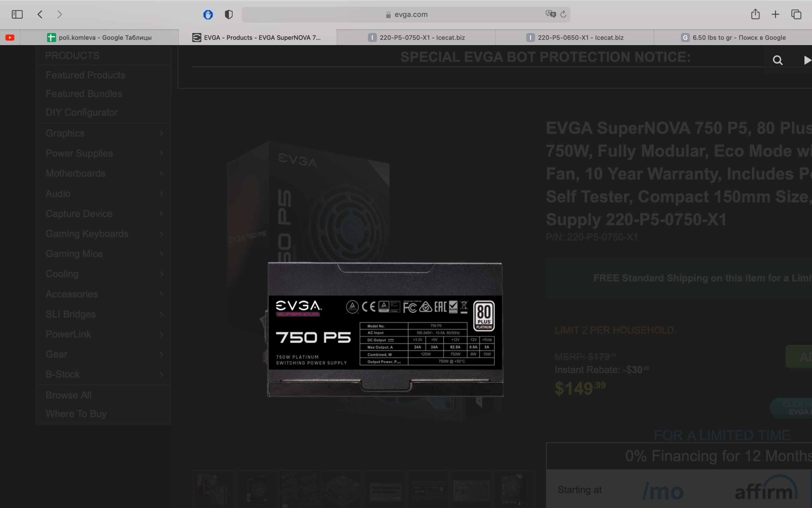The height and width of the screenshot is (508, 812).
Task: Select the second product thumbnail
Action: click(x=256, y=489)
